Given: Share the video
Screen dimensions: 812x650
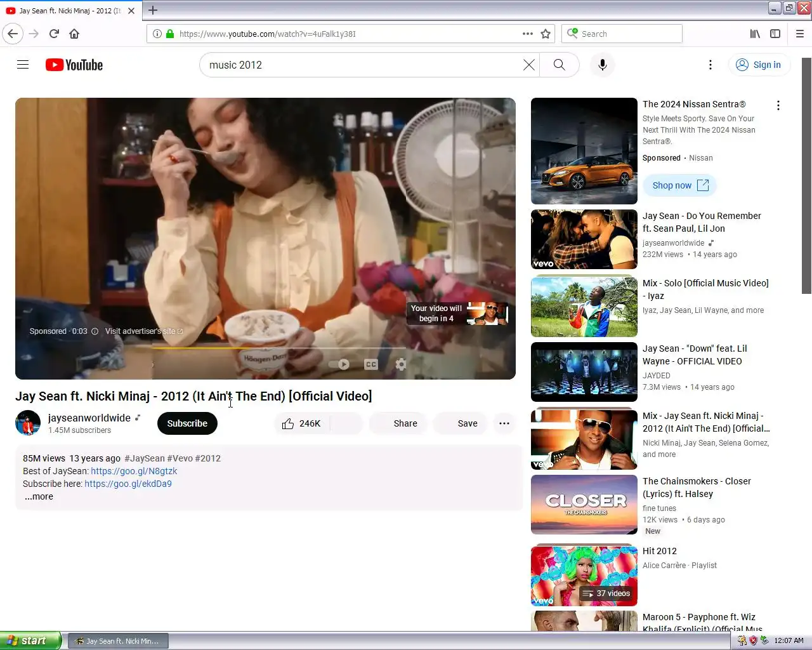Looking at the screenshot, I should (x=398, y=423).
